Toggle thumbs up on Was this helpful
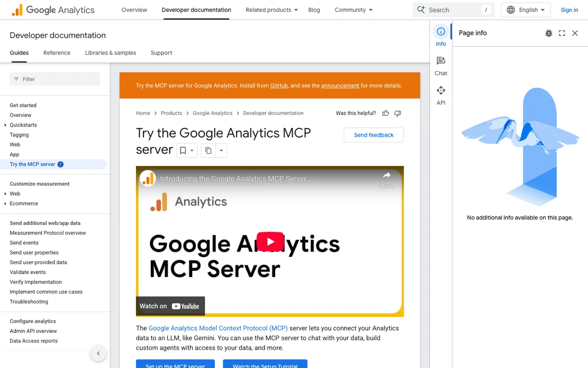This screenshot has height=368, width=588. point(385,113)
